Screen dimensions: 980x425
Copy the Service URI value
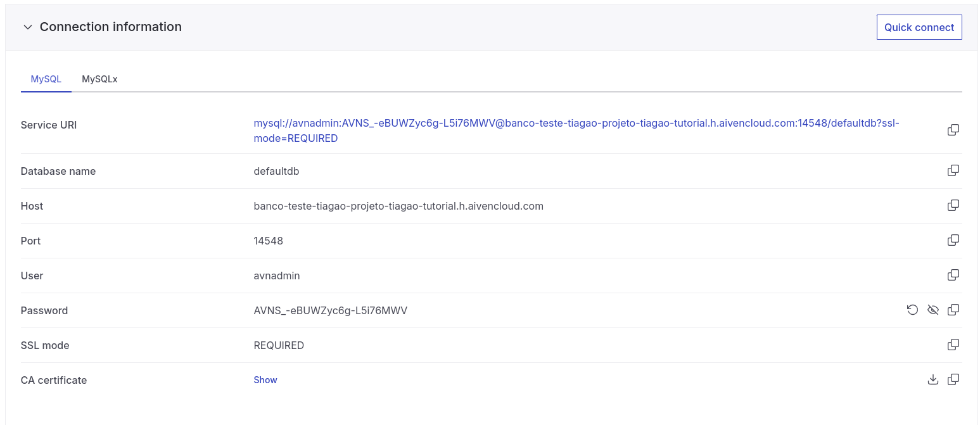click(953, 130)
